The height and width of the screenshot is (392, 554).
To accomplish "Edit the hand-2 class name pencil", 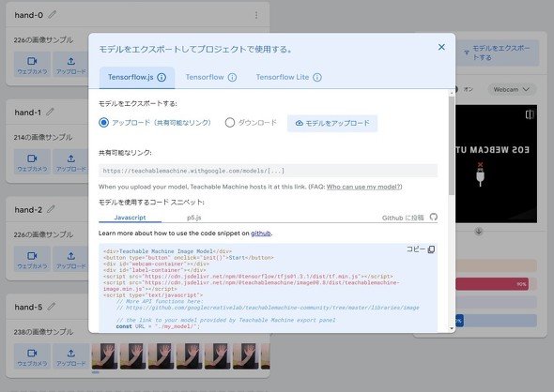I will pyautogui.click(x=51, y=209).
